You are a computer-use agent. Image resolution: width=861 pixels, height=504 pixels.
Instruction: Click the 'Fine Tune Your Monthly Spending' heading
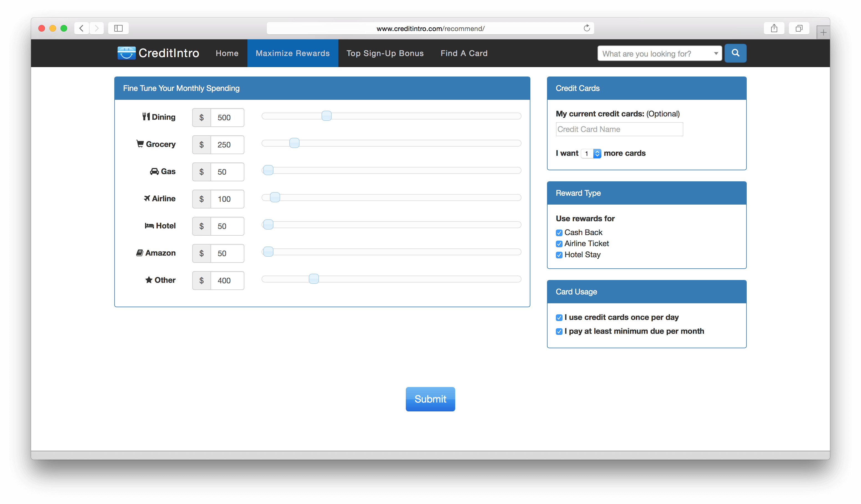point(181,88)
